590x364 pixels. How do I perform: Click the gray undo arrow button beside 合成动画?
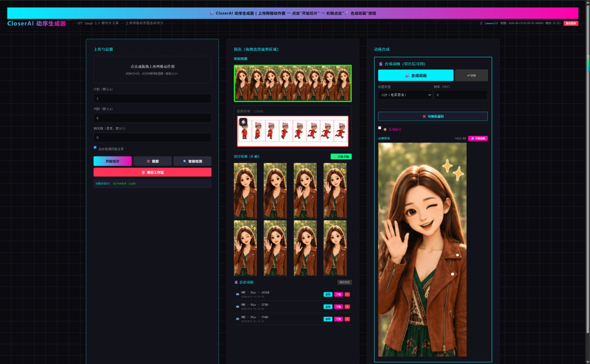(471, 75)
